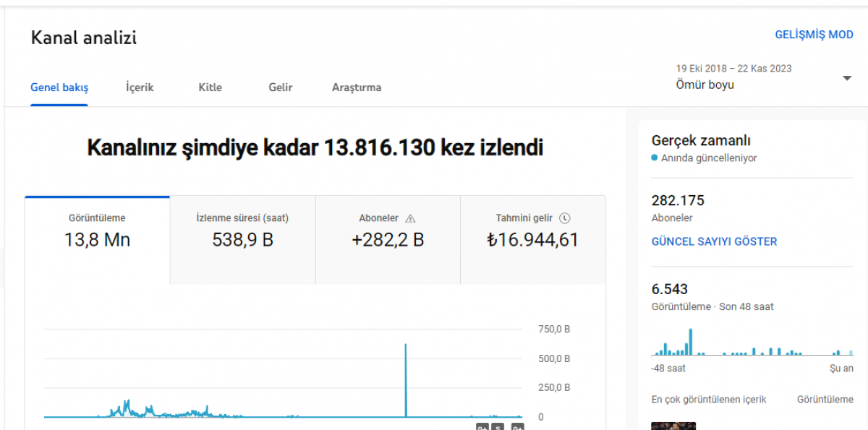Viewport: 868px width, 430px height.
Task: Open the Araştırma tab
Action: pyautogui.click(x=357, y=87)
